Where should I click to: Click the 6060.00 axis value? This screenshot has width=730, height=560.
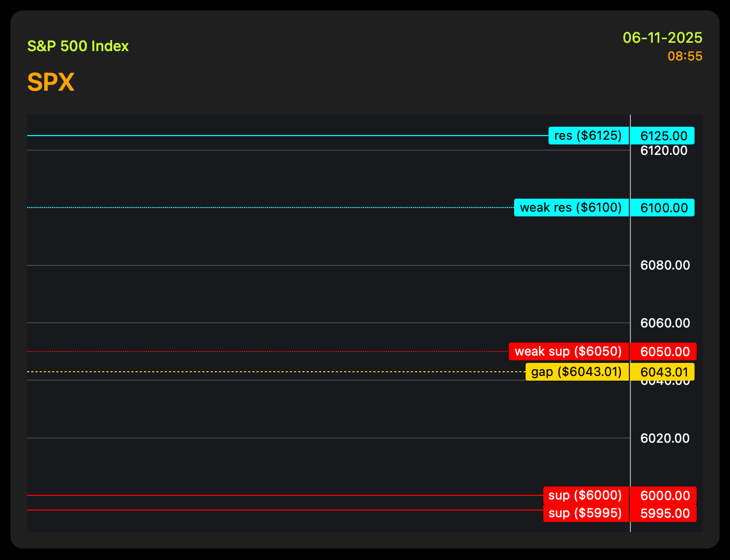(665, 323)
